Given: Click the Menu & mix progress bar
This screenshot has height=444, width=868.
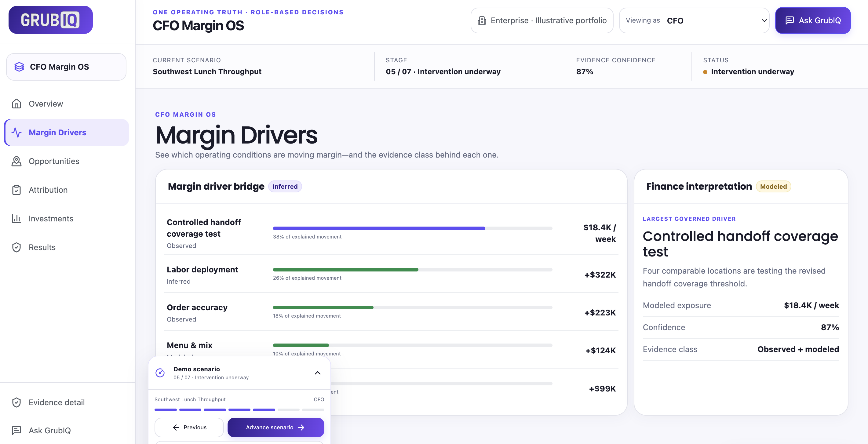Looking at the screenshot, I should [x=412, y=345].
